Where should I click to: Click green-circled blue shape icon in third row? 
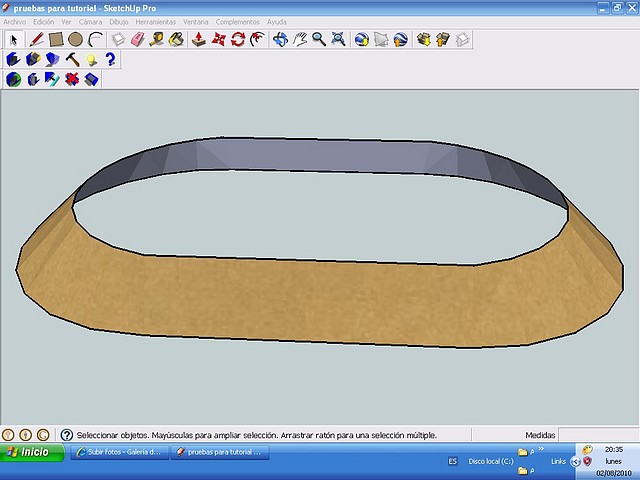(x=13, y=79)
